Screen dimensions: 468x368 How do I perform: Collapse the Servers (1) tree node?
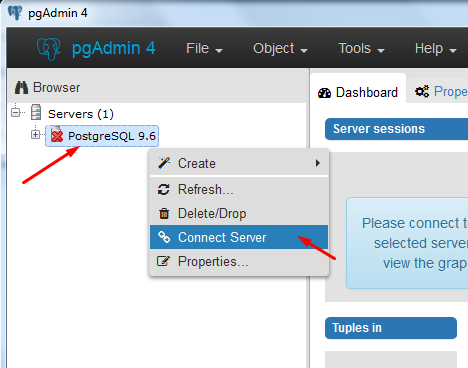[15, 113]
